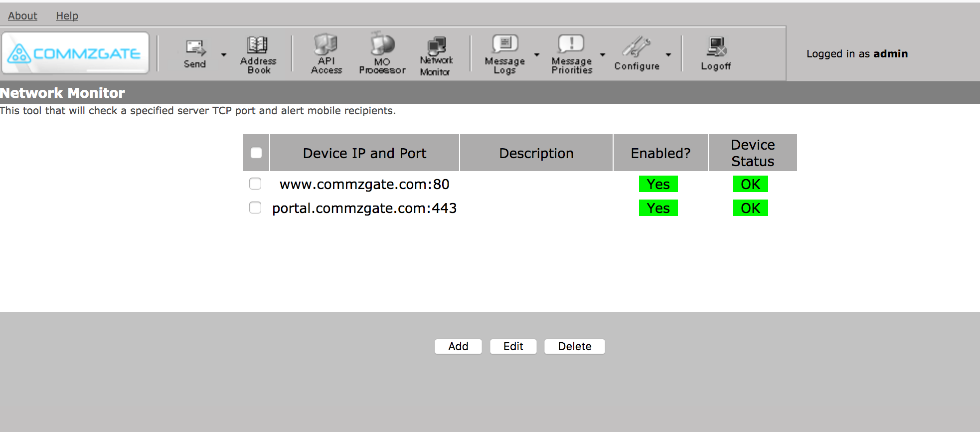Click the Device IP and Port column header
980x432 pixels.
[364, 153]
